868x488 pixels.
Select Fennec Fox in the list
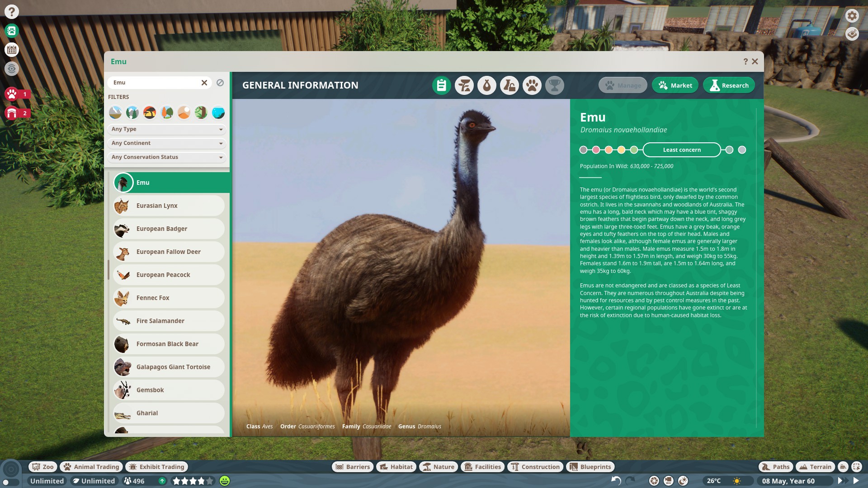click(169, 298)
